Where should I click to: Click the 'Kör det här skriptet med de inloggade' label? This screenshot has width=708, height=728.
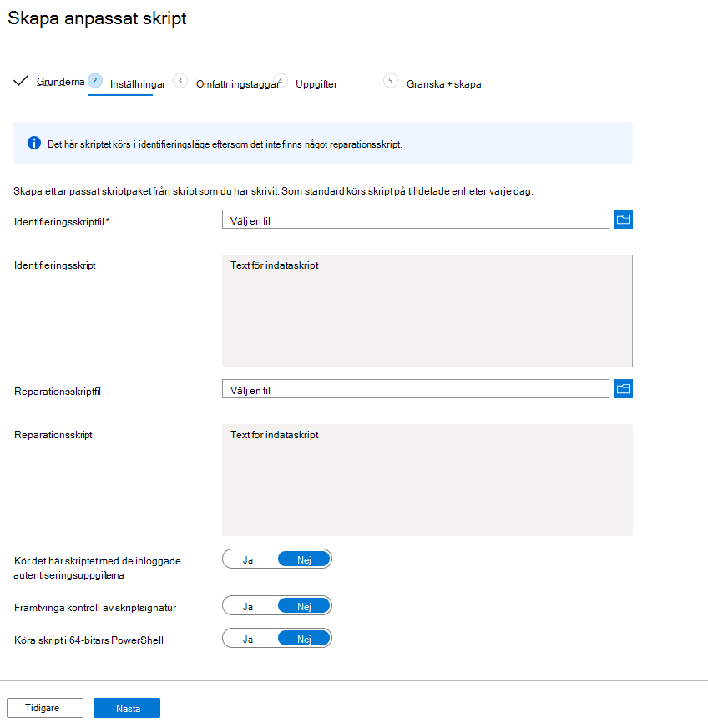click(x=98, y=568)
